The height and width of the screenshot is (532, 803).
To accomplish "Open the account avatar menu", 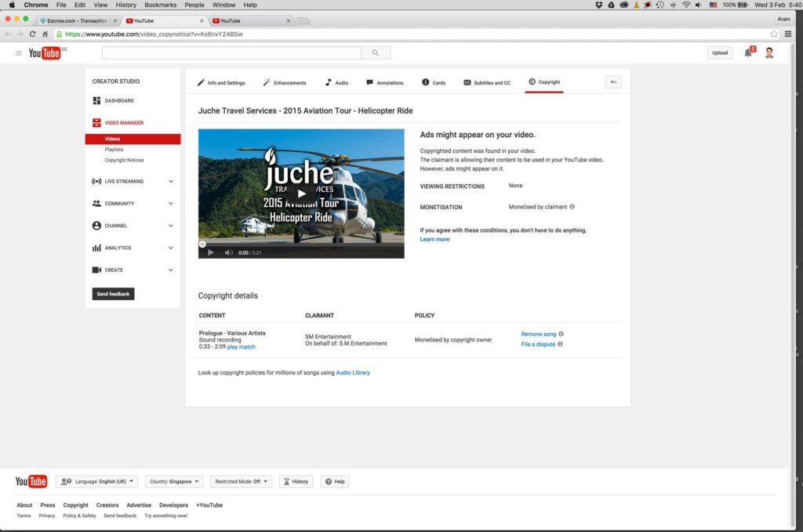I will (769, 52).
